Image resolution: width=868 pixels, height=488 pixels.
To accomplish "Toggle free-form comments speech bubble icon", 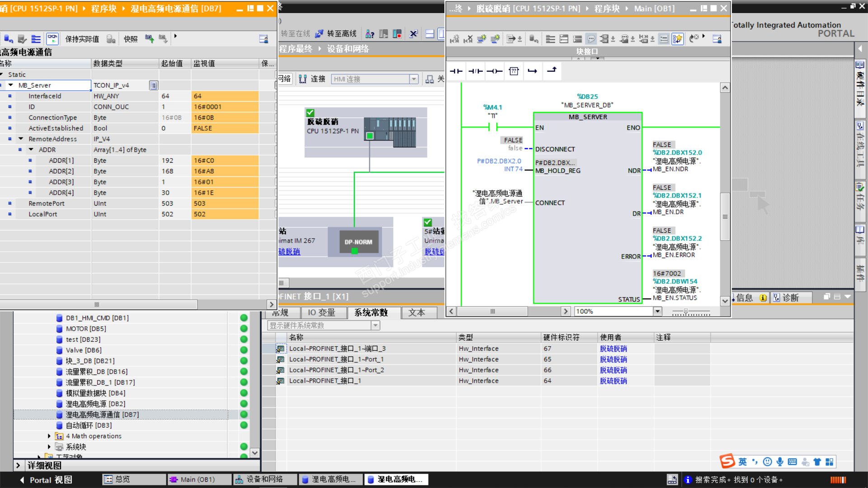I will pos(591,39).
